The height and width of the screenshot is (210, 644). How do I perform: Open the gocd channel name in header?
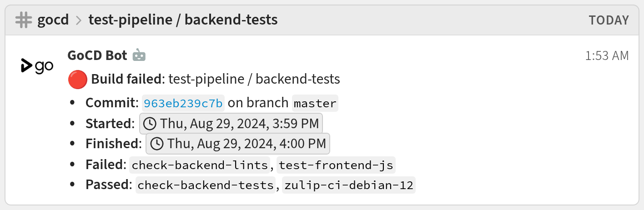click(x=53, y=20)
